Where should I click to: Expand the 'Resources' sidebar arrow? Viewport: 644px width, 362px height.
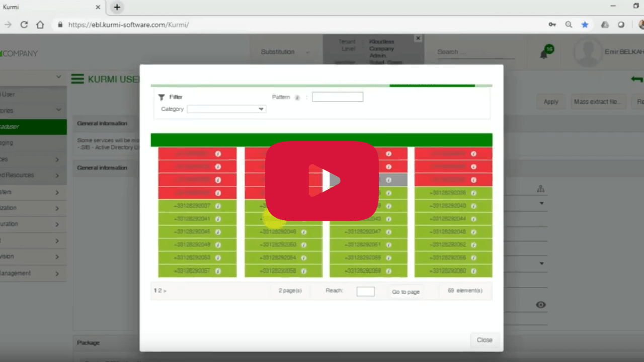point(57,176)
